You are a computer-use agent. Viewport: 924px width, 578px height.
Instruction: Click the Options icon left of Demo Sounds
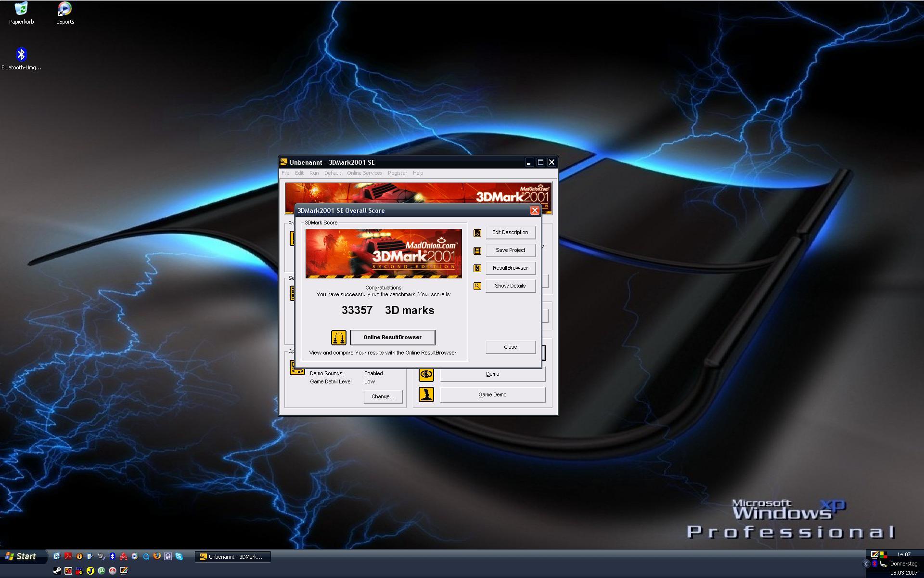click(297, 368)
